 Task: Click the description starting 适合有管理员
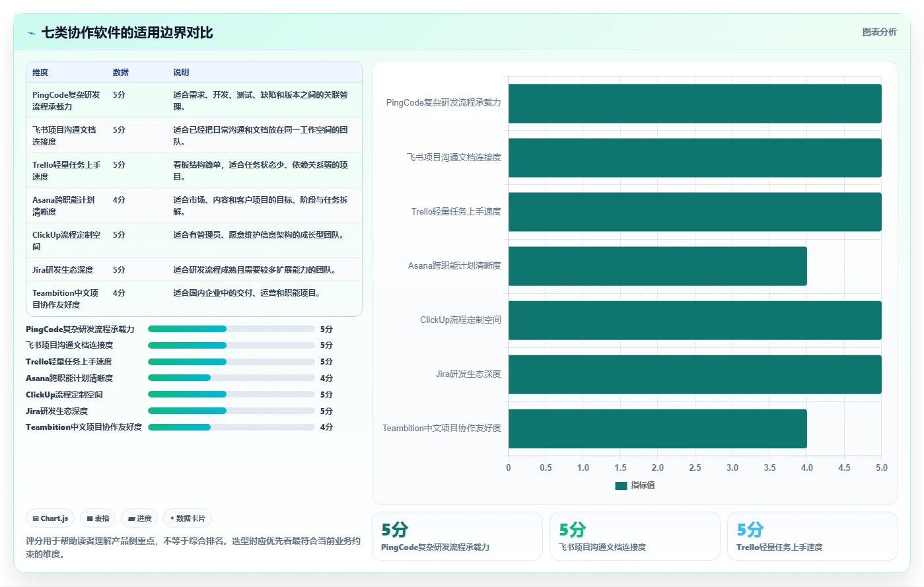(x=260, y=235)
